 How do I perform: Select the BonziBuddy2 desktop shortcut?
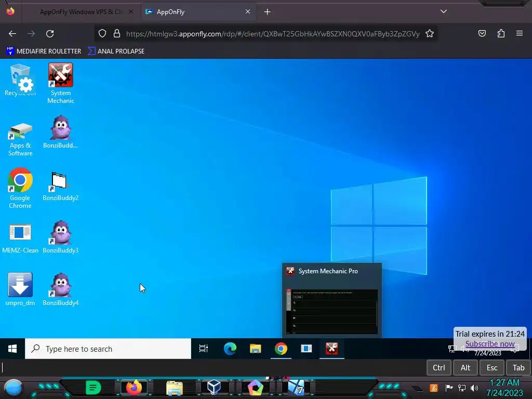pos(60,187)
